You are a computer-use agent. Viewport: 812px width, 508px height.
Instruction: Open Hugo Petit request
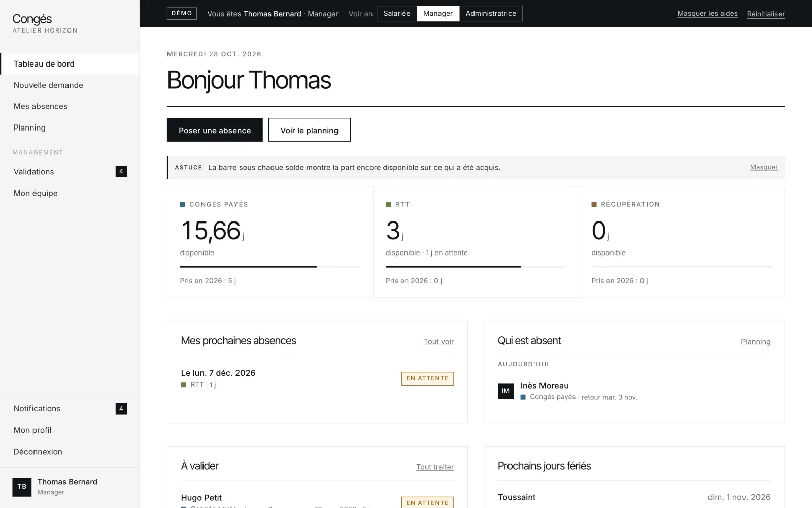tap(201, 498)
